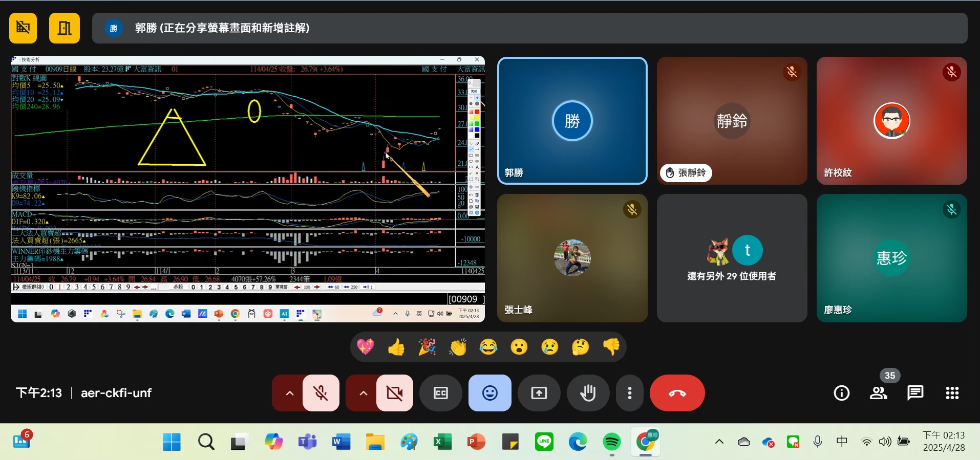
Task: Select 郭勝's shared screen thumbnail
Action: tap(247, 188)
